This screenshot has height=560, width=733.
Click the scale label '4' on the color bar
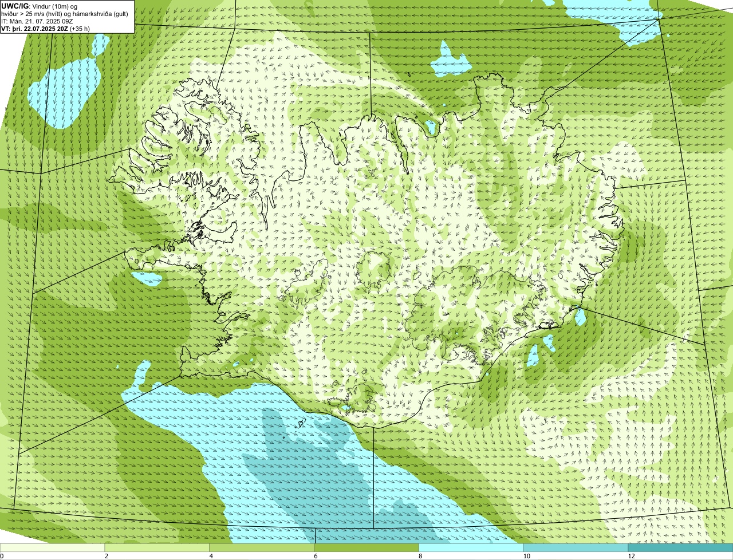(x=211, y=556)
